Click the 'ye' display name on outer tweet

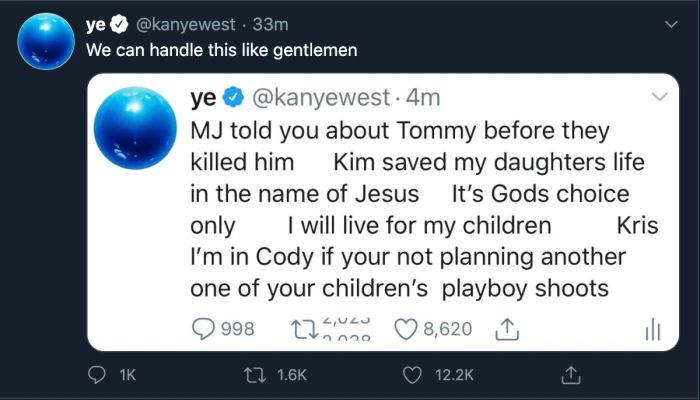pos(96,25)
